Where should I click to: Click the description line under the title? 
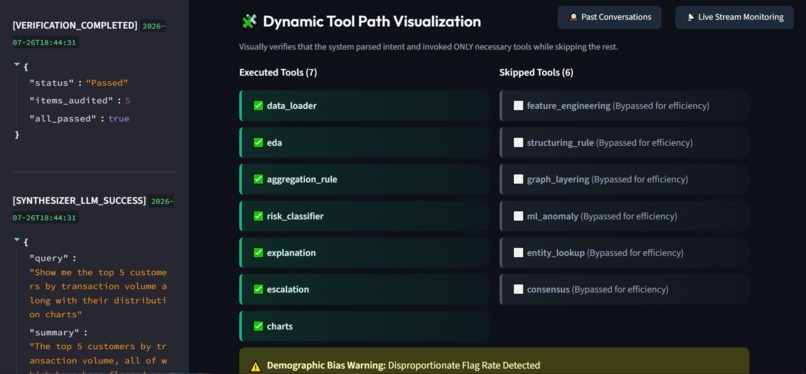428,47
